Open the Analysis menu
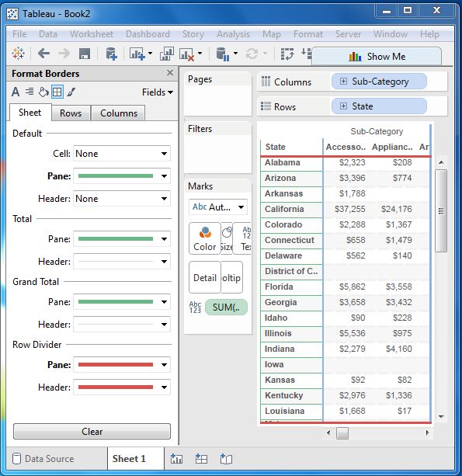Screen dimensions: 462x476 pyautogui.click(x=233, y=34)
